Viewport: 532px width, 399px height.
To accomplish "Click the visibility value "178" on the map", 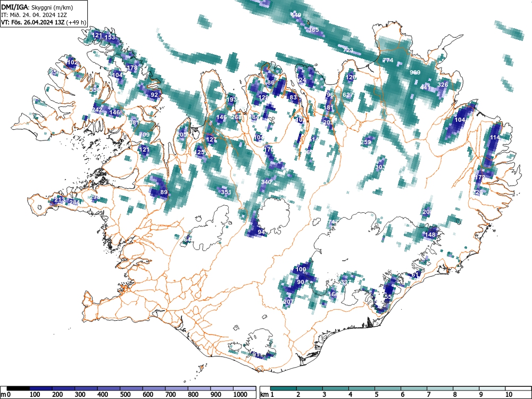I will pyautogui.click(x=132, y=68).
